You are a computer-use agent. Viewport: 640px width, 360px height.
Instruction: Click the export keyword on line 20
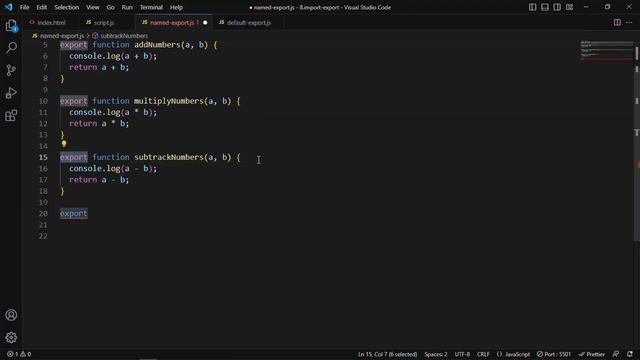(x=73, y=213)
